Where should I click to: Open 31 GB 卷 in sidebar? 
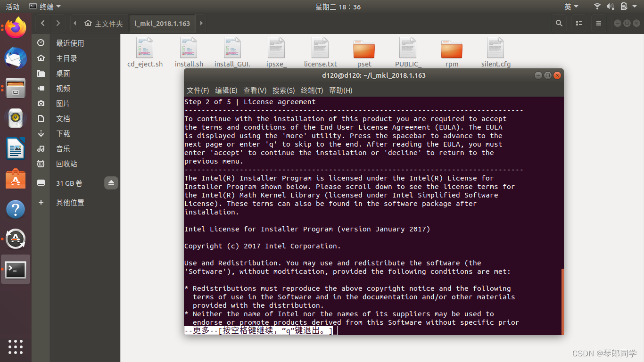(x=69, y=183)
